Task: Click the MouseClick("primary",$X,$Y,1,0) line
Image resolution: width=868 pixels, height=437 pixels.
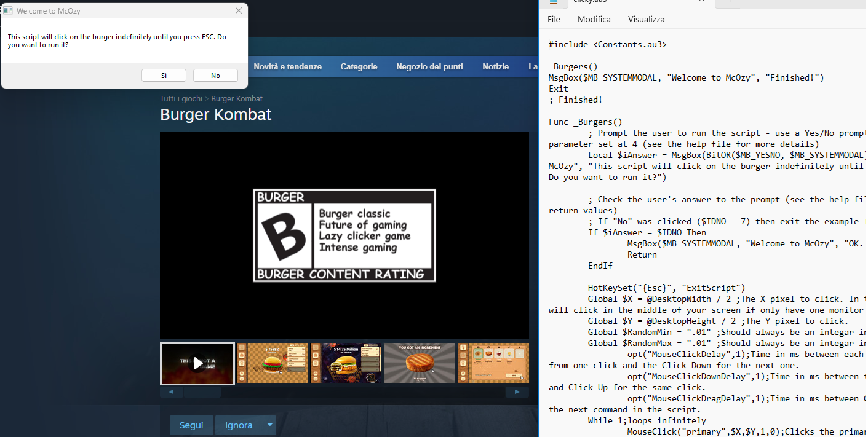Action: tap(746, 431)
